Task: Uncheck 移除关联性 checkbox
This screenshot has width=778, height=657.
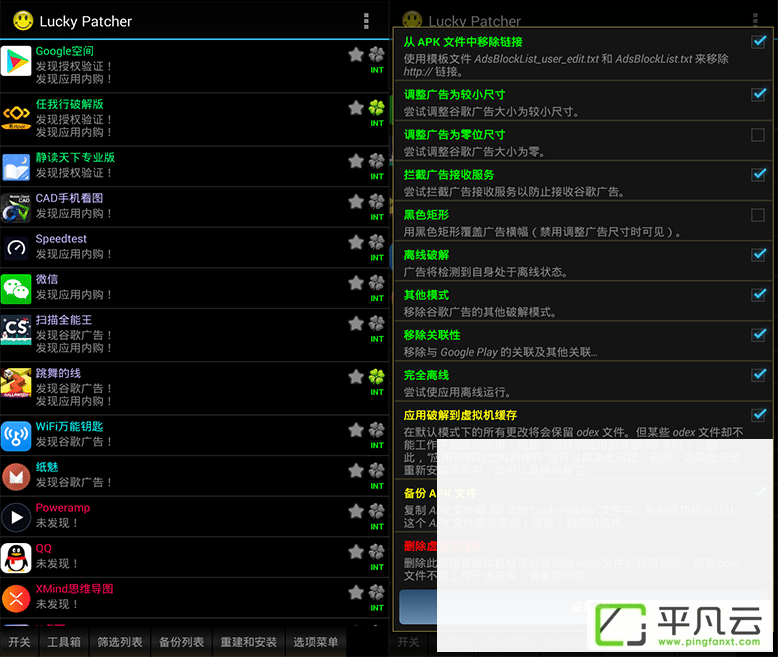Action: (x=758, y=335)
